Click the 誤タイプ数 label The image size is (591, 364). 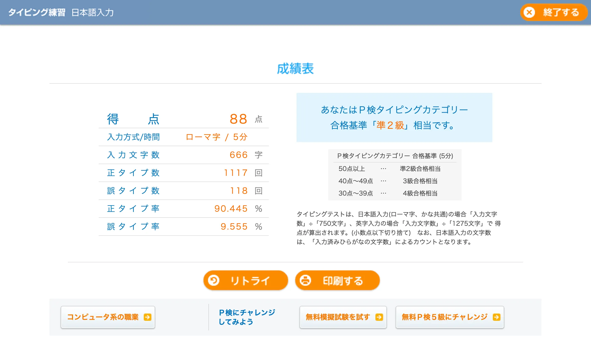coord(133,191)
